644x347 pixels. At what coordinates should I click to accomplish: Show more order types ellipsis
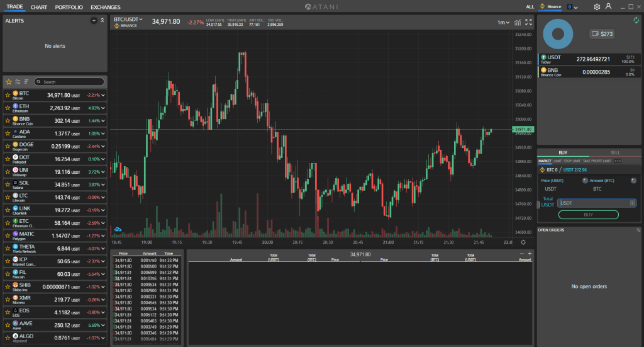[618, 161]
